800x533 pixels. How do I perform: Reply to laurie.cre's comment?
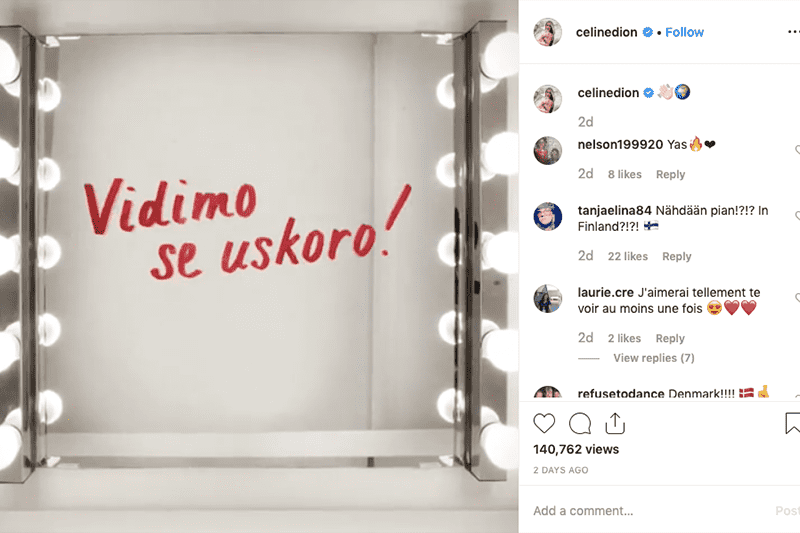670,339
